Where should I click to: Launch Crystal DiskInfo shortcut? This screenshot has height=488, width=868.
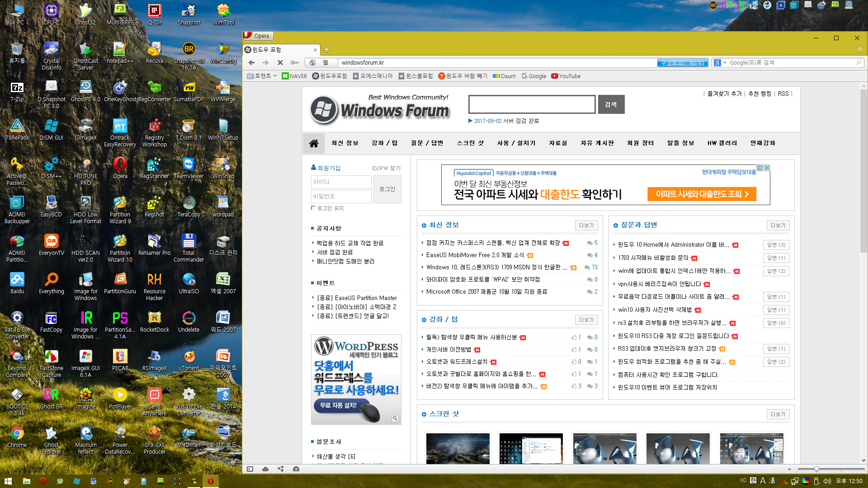click(x=51, y=56)
